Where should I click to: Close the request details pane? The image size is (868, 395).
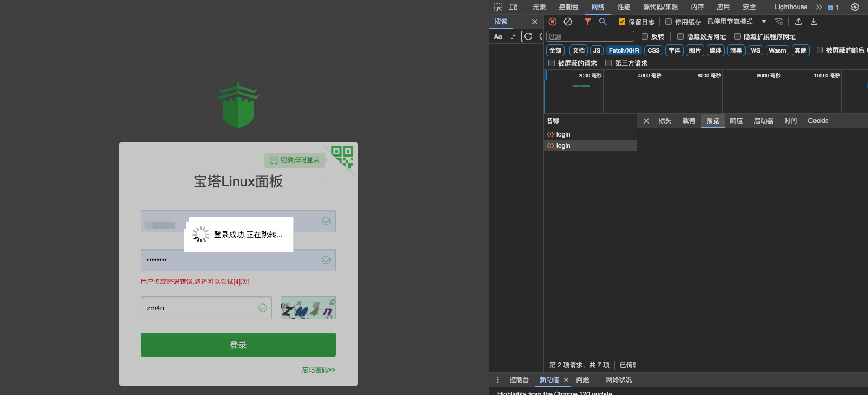click(646, 121)
